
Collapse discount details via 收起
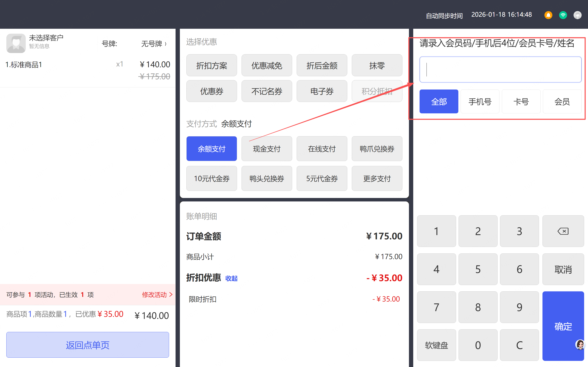click(x=231, y=278)
